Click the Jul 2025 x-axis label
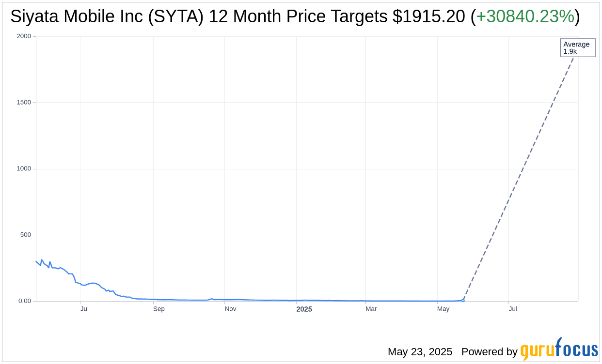602x364 pixels. (x=513, y=309)
